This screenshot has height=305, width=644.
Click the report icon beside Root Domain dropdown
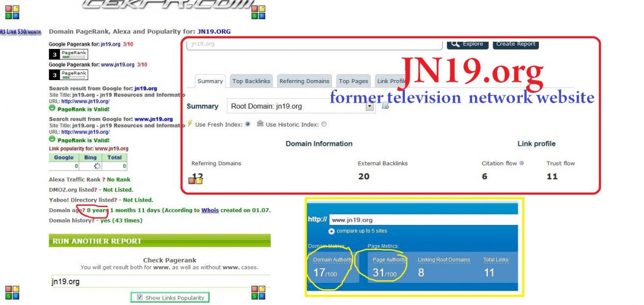coord(385,106)
